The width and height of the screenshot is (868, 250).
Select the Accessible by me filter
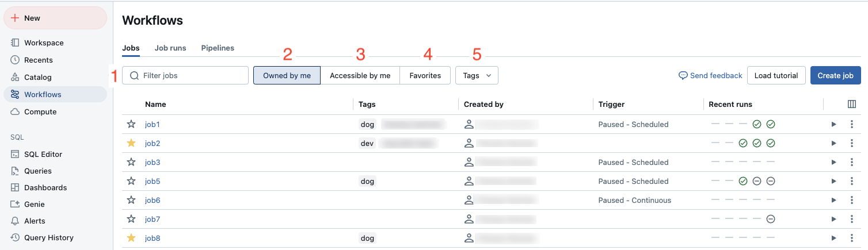pyautogui.click(x=360, y=75)
